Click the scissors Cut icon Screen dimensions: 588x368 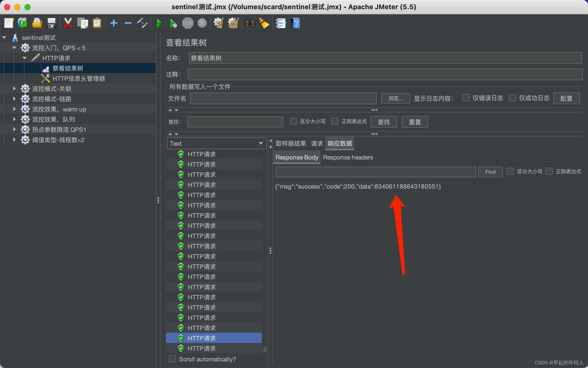coord(68,23)
